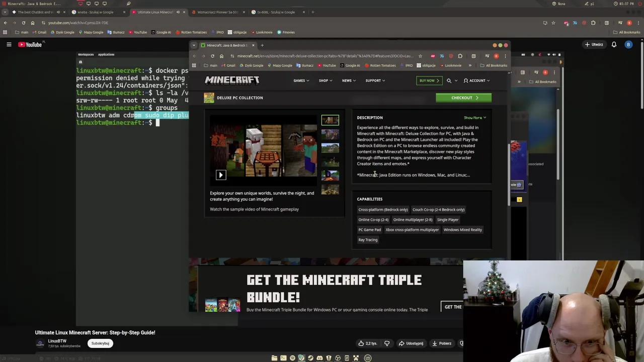The image size is (644, 362).
Task: Open the LinuxBTW channel avatar
Action: pyautogui.click(x=40, y=343)
